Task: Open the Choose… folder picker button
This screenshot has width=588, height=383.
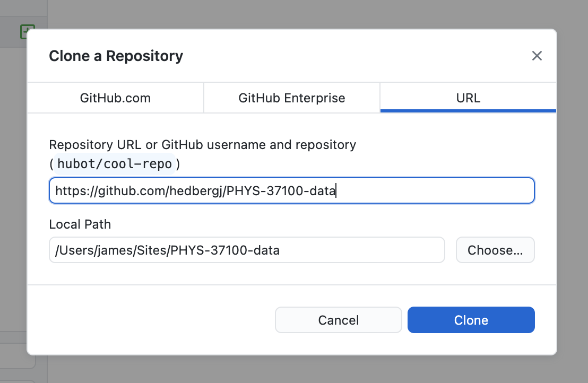Action: [x=495, y=250]
